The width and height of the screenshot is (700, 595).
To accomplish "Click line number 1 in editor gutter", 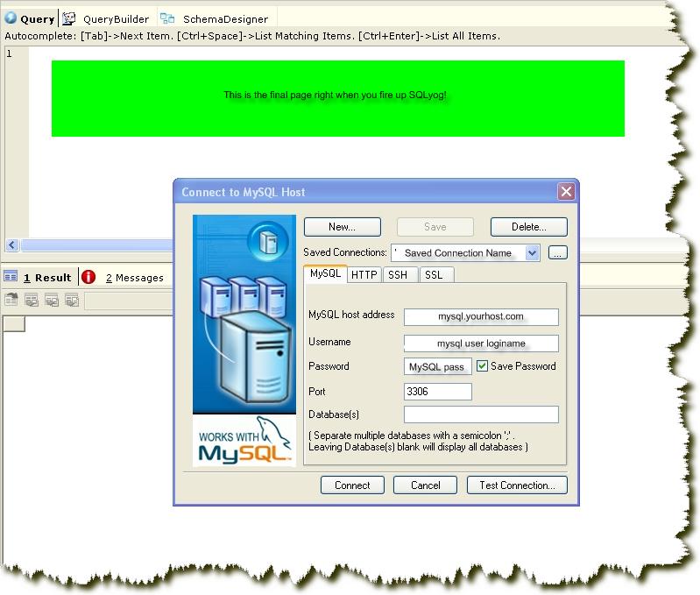I will [x=9, y=53].
